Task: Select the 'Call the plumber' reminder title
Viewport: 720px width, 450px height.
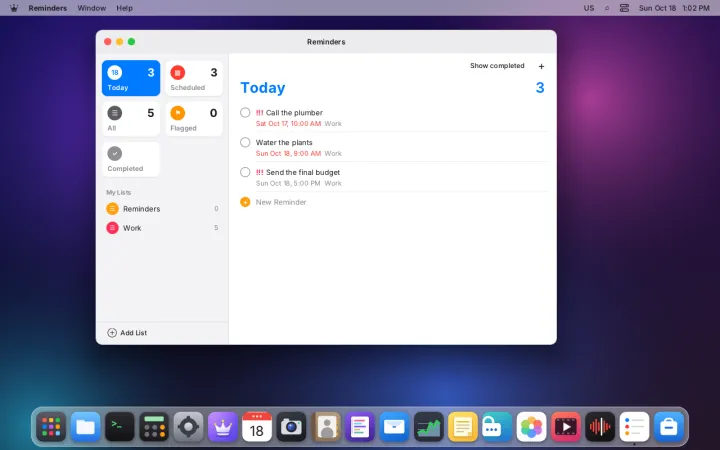Action: point(294,112)
